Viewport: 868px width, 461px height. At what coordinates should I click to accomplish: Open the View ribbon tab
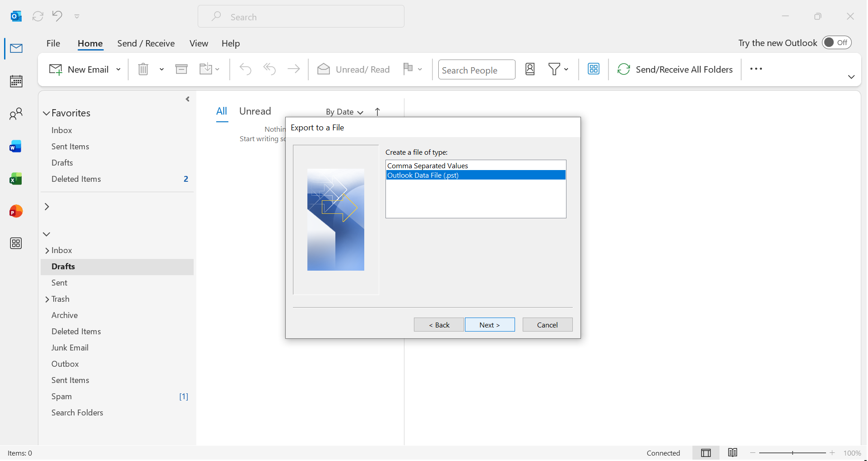[x=199, y=43]
